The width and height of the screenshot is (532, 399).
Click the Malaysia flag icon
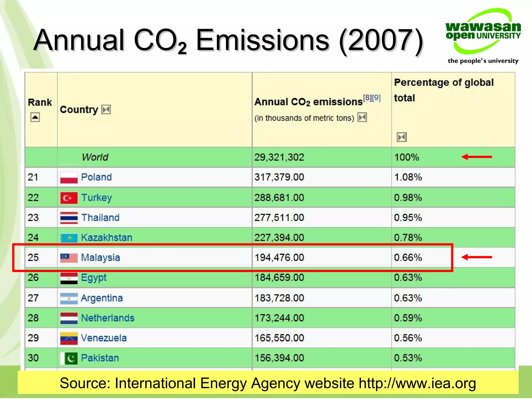pyautogui.click(x=69, y=258)
